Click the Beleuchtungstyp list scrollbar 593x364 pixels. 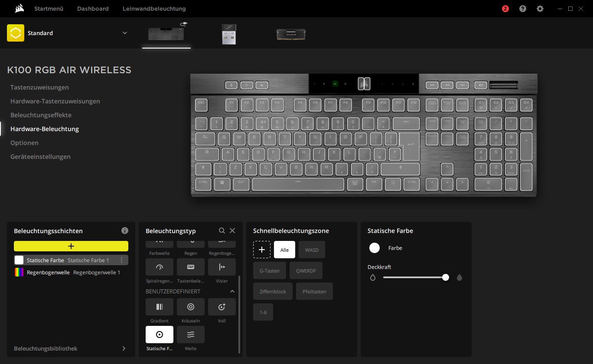pos(239,314)
